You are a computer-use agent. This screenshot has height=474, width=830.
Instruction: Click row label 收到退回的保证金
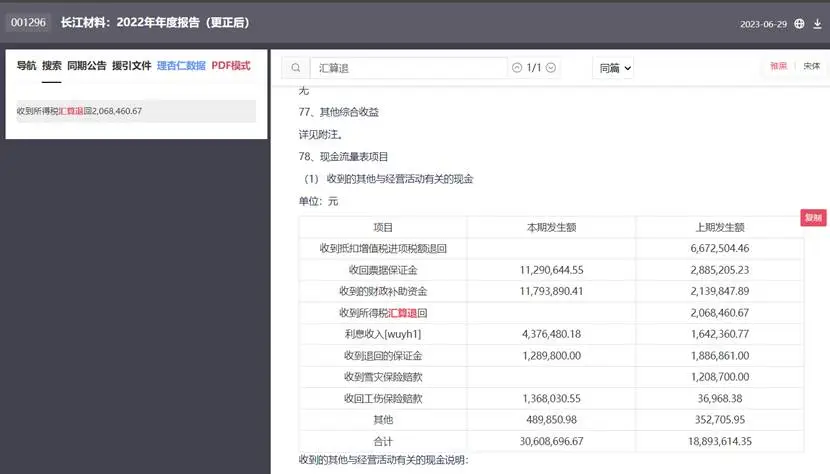tap(383, 356)
